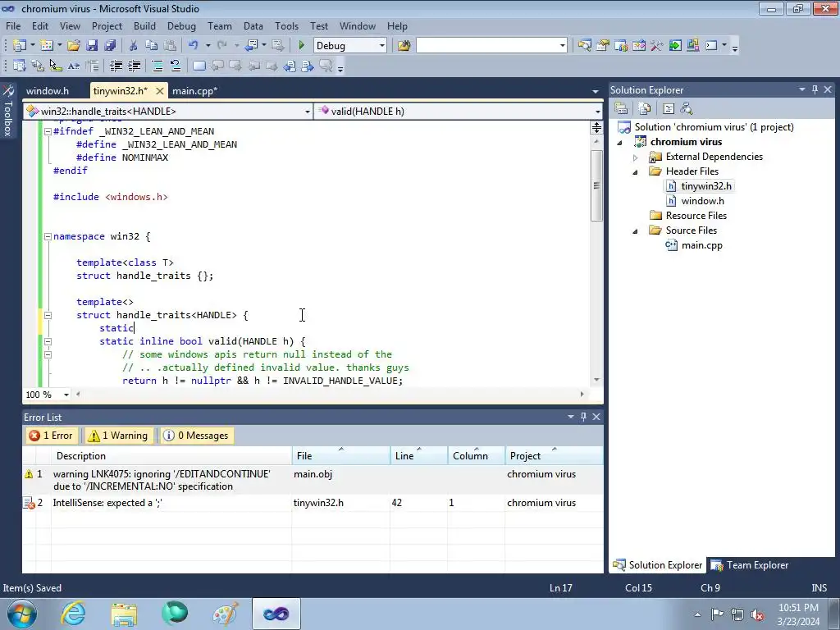This screenshot has width=840, height=630.
Task: Toggle the '0 Messages' filter in Error List
Action: pos(196,436)
